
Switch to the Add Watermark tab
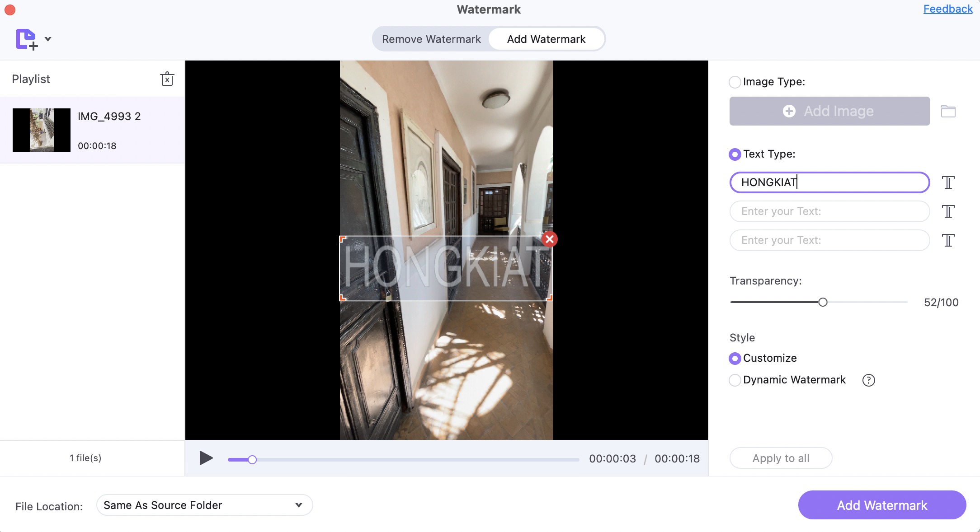546,39
